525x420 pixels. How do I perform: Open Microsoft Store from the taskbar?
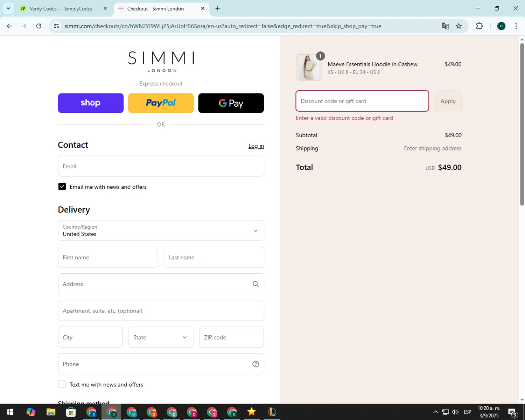(71, 412)
